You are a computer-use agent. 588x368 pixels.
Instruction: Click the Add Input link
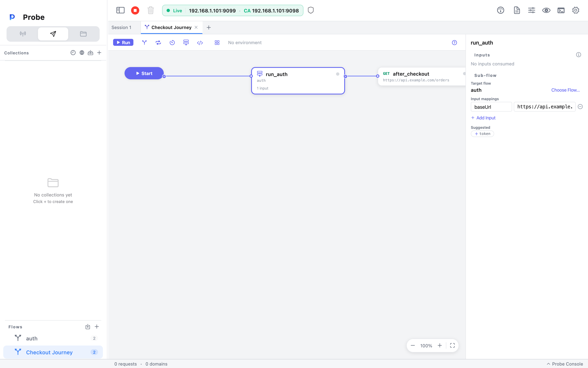pos(483,118)
